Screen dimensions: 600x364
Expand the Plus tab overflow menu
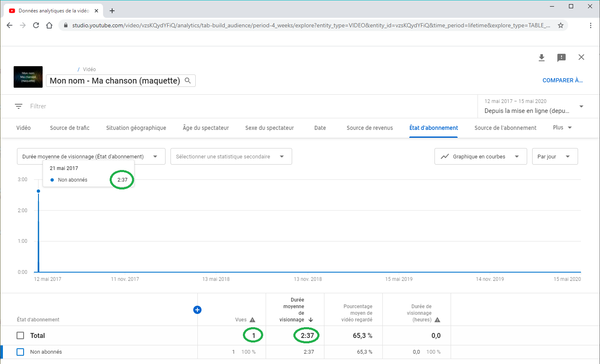pos(562,127)
